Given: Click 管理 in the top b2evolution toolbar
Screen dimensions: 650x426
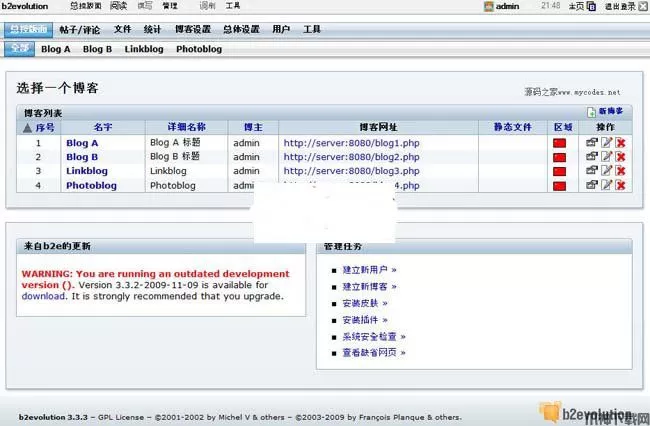Looking at the screenshot, I should click(170, 6).
